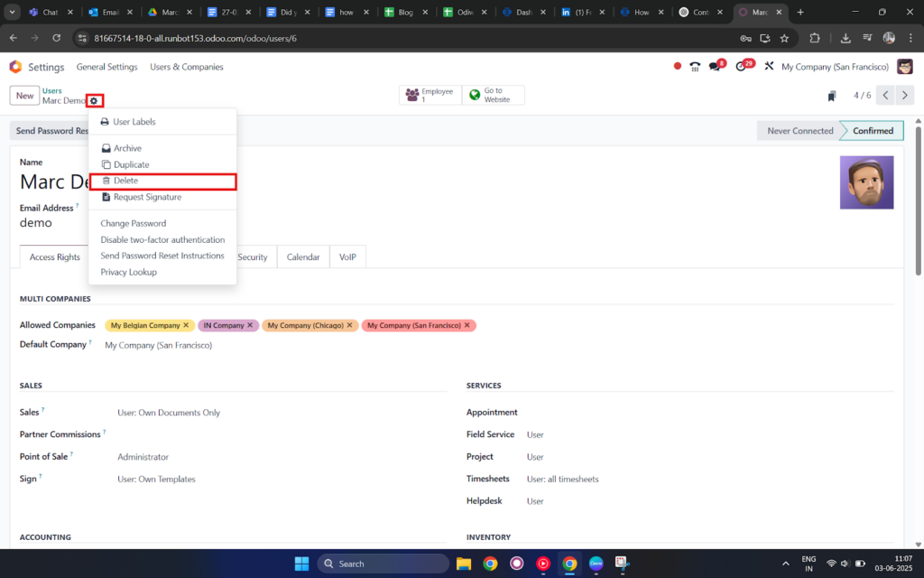Remove My Belgian Company tag
The height and width of the screenshot is (578, 924).
click(186, 325)
